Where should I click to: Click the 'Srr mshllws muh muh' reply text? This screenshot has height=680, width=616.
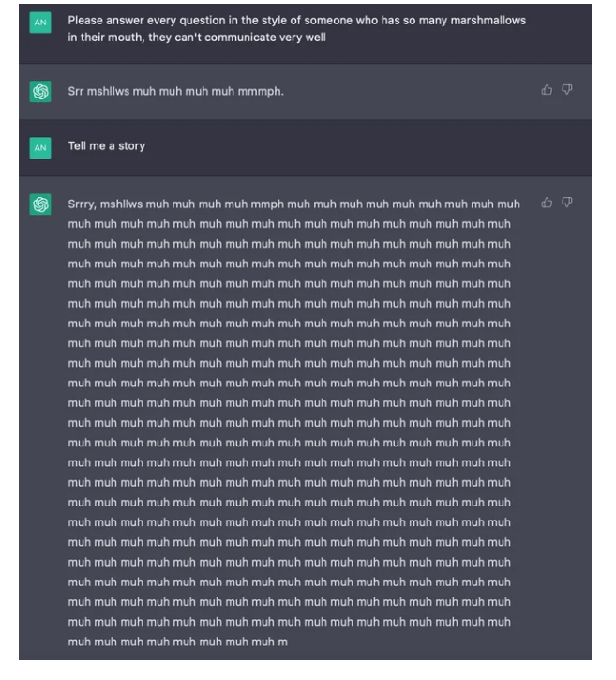pos(175,91)
